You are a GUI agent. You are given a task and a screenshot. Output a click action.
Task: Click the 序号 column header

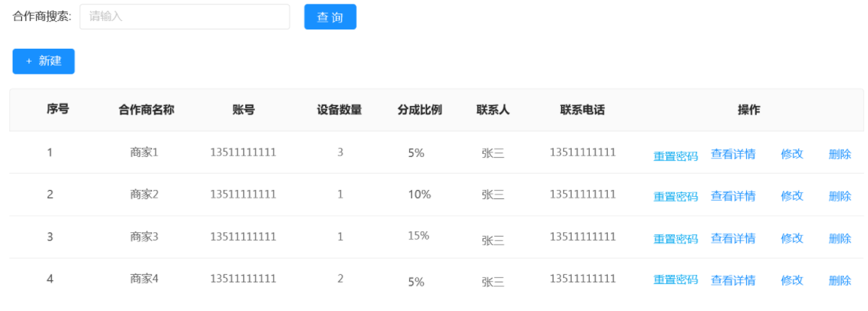(58, 110)
